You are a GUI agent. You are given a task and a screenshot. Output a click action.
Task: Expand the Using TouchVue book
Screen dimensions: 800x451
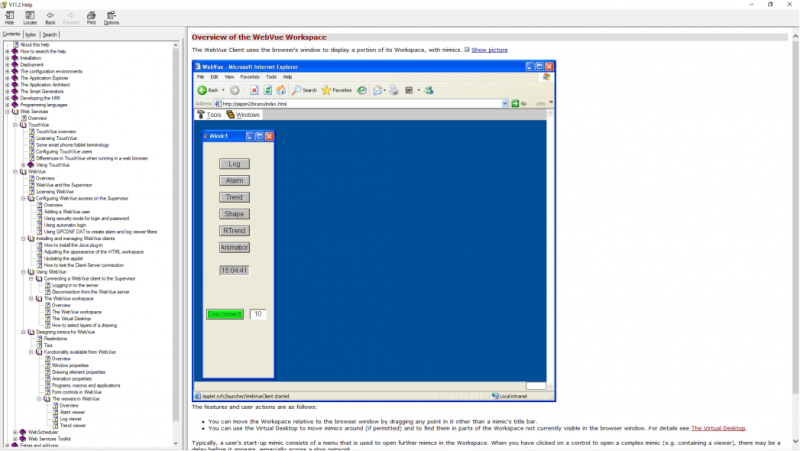23,165
